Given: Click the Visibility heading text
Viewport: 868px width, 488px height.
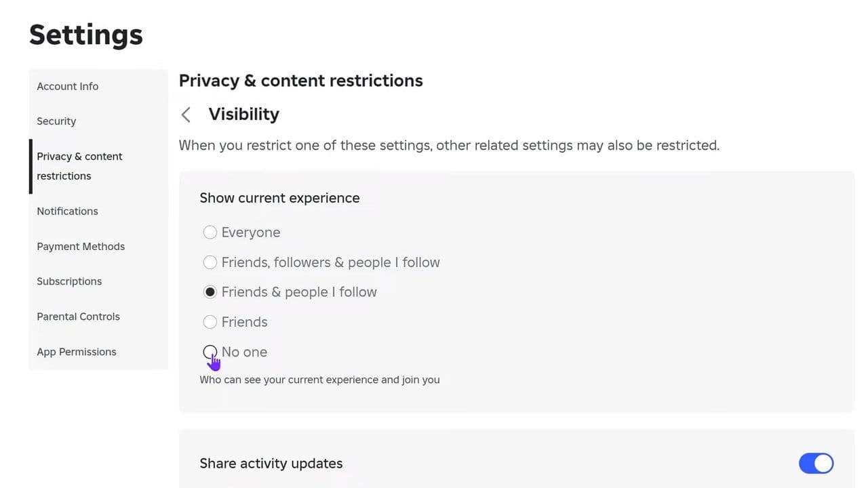Looking at the screenshot, I should [x=243, y=114].
